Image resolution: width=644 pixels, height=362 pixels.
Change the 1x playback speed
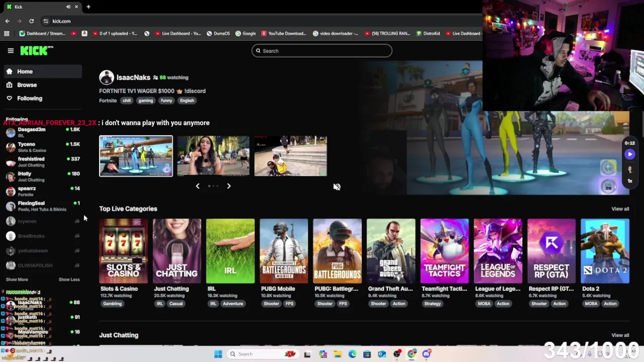(629, 180)
